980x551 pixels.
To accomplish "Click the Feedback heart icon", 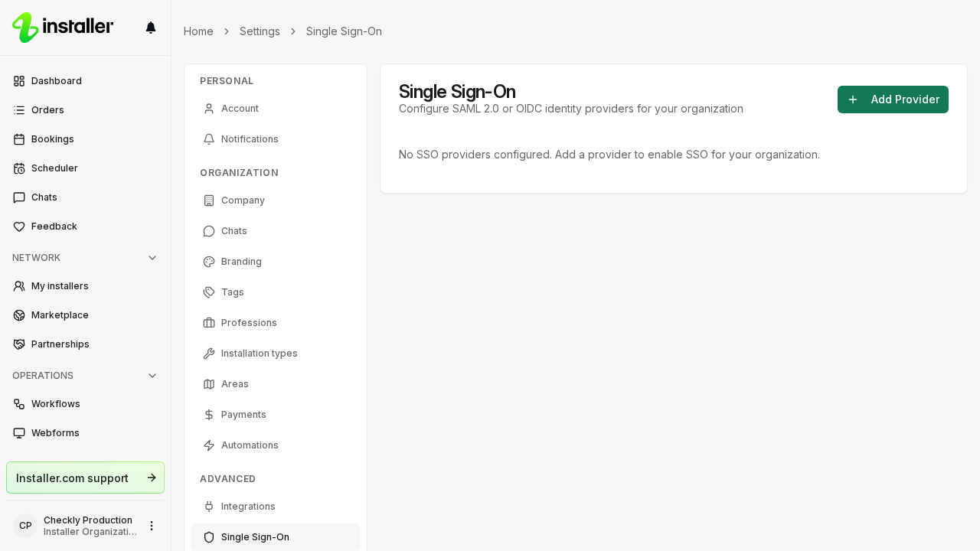I will click(19, 227).
